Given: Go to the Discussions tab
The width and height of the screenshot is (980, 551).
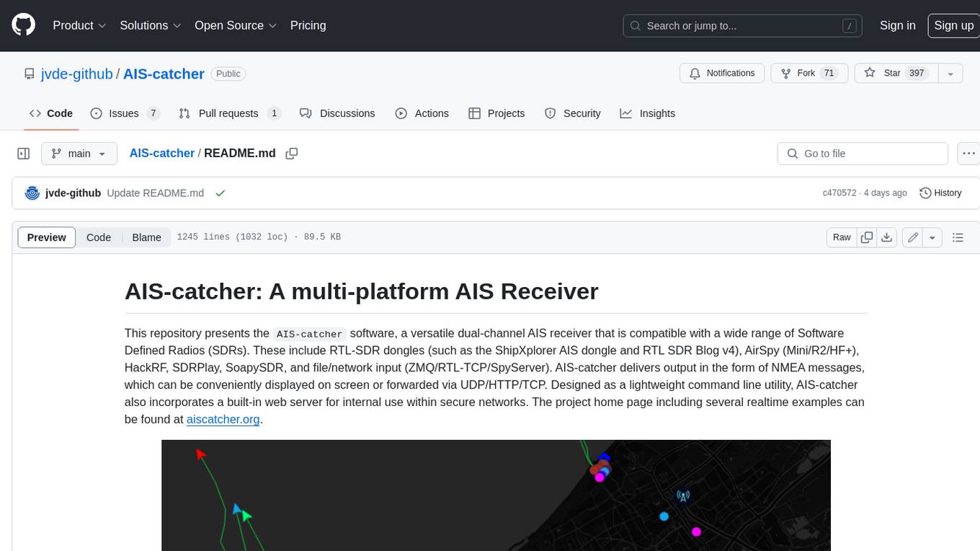Looking at the screenshot, I should (337, 113).
